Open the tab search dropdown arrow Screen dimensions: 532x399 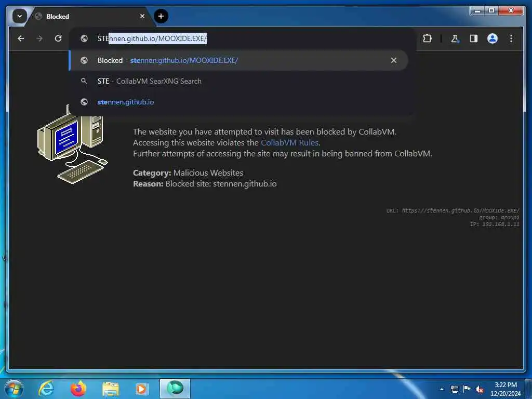[20, 16]
